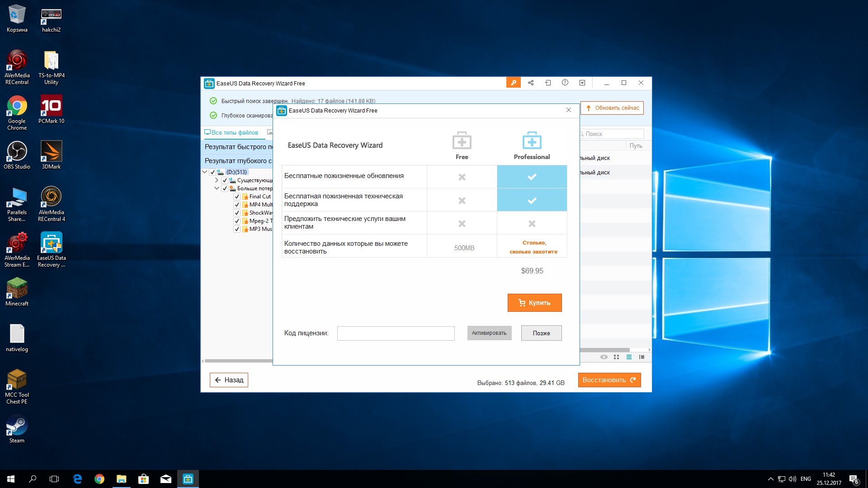Open the Все типы файлов tab
The width and height of the screenshot is (868, 488).
(231, 132)
